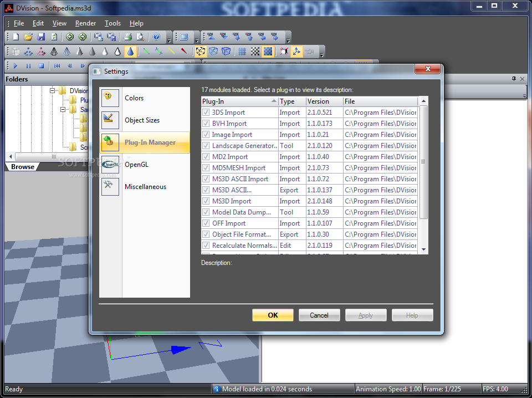The width and height of the screenshot is (532, 398).
Task: Toggle the BVH Import plug-in checkbox
Action: (206, 124)
